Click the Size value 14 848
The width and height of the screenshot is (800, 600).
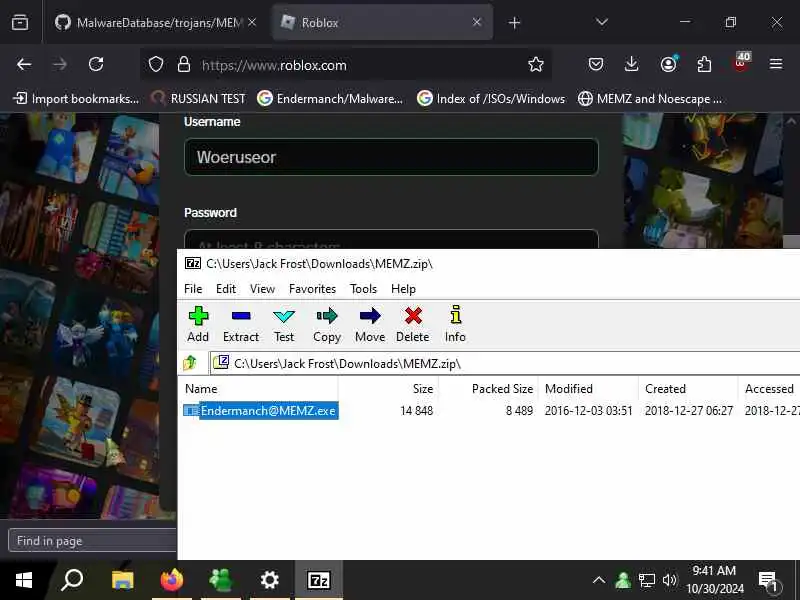[x=416, y=411]
